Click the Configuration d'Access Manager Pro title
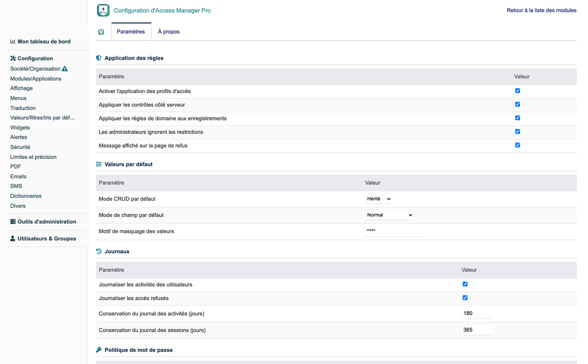The width and height of the screenshot is (588, 364). pos(162,10)
